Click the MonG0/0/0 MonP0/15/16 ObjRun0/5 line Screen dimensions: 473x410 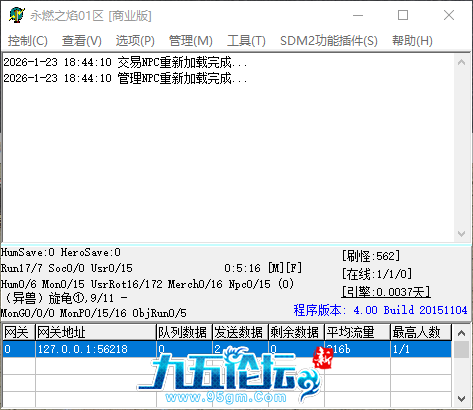94,313
